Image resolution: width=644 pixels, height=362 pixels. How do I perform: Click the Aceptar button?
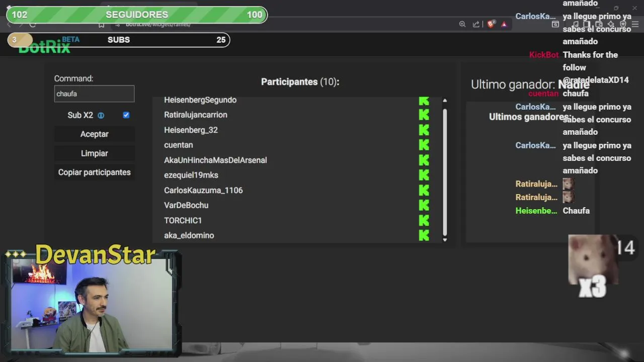coord(94,134)
